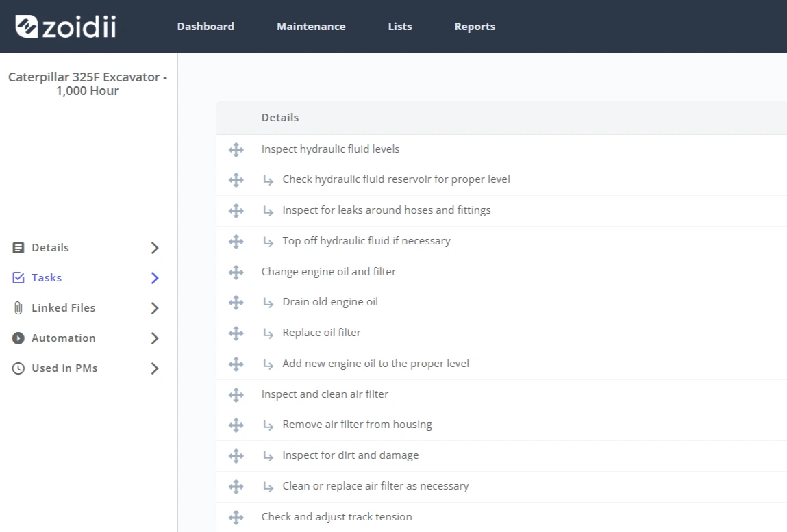
Task: Select task Inspect hydraulic fluid levels
Action: click(330, 149)
